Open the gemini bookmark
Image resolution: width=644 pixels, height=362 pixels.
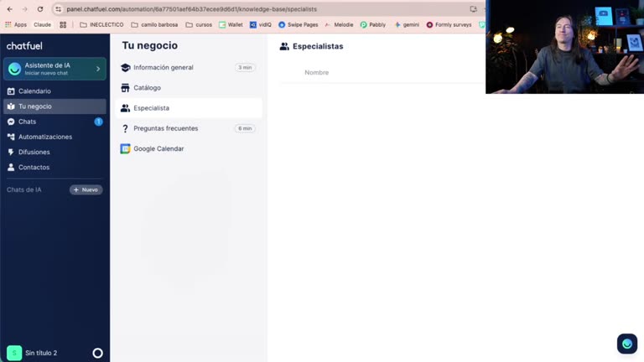(407, 24)
